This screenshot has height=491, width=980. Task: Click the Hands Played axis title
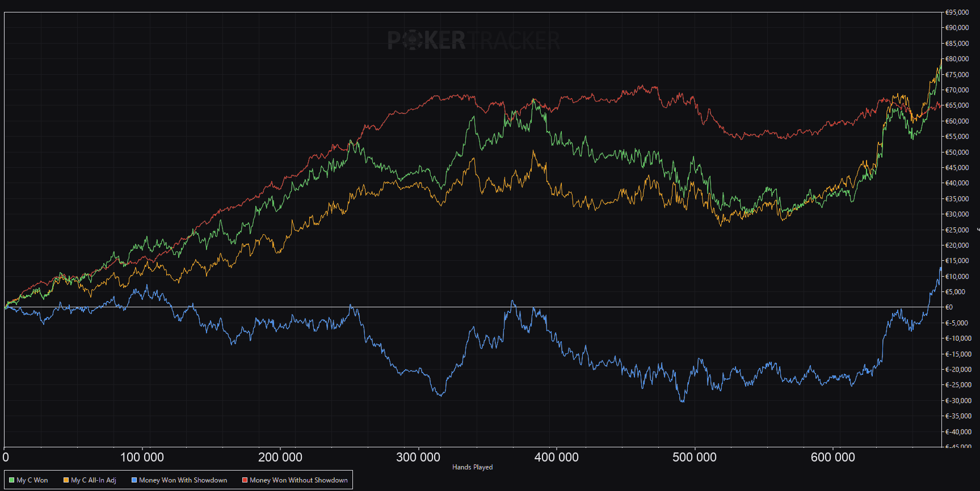(473, 467)
